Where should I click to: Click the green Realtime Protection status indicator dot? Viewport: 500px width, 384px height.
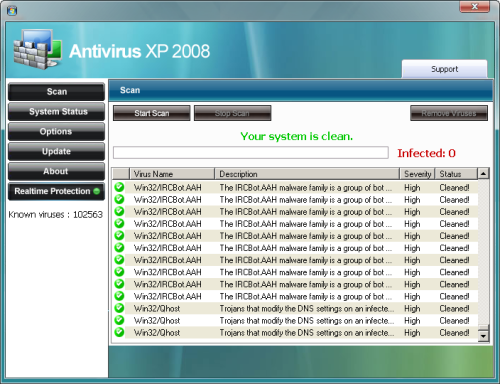click(x=97, y=191)
